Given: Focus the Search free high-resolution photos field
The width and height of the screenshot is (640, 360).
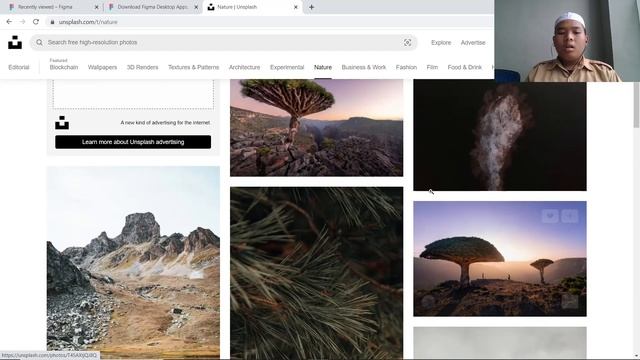Looking at the screenshot, I should tap(224, 42).
